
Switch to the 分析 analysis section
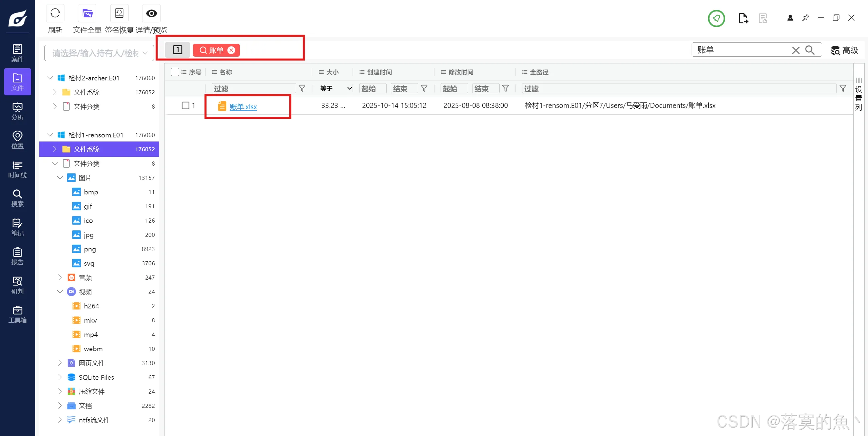click(x=17, y=111)
